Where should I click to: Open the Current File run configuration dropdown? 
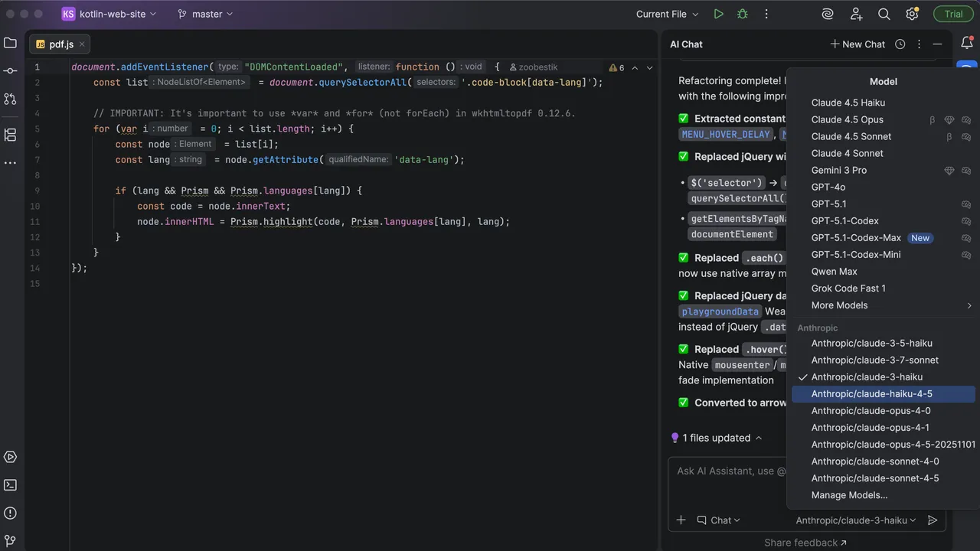tap(667, 14)
